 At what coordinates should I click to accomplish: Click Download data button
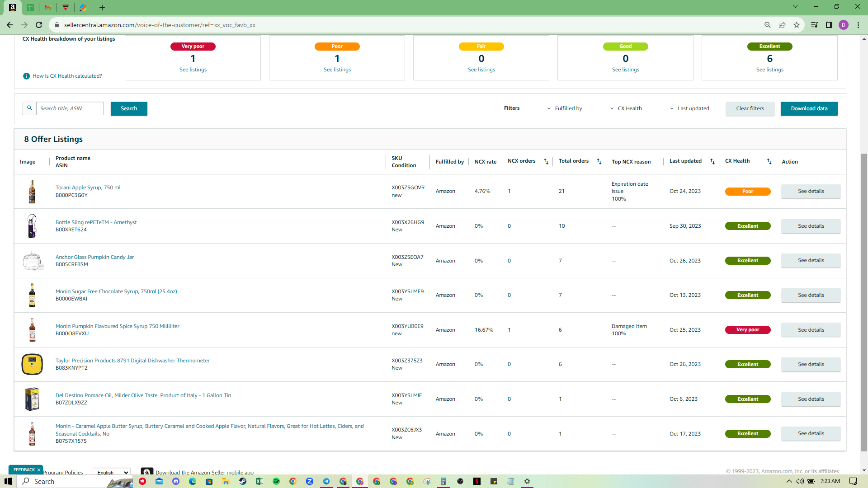tap(809, 108)
